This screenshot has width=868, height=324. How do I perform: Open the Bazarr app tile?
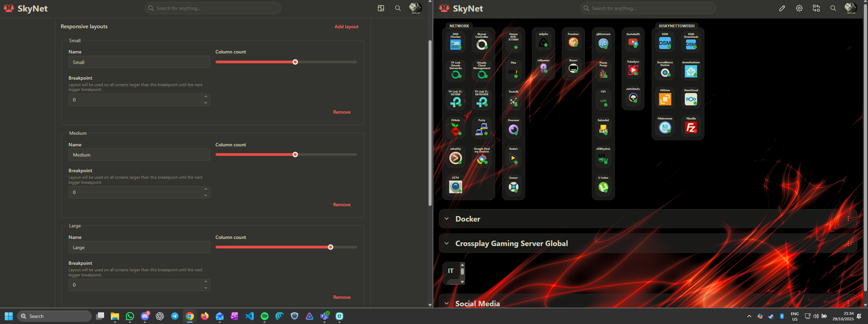tap(573, 67)
